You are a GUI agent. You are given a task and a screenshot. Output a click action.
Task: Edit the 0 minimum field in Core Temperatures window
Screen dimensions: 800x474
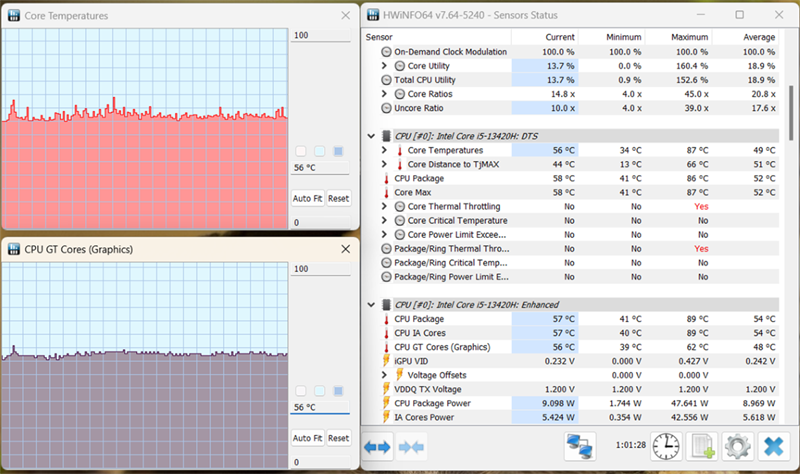click(x=320, y=222)
